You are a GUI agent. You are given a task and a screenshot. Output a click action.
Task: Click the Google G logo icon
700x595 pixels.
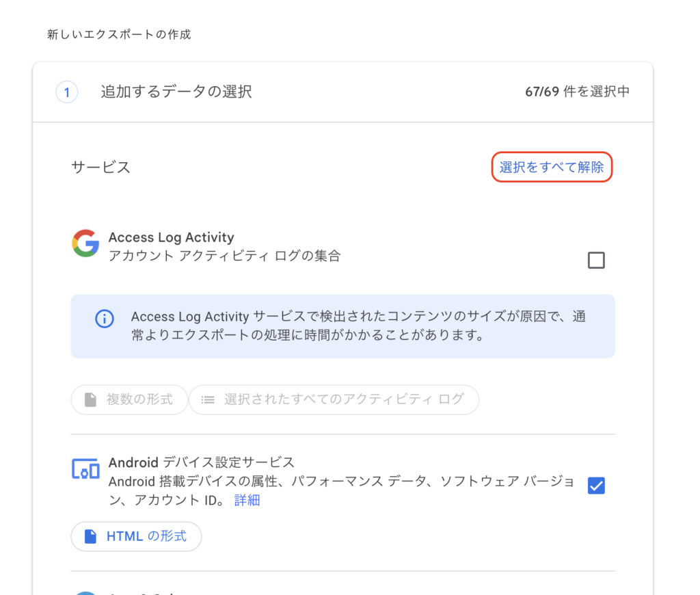click(x=85, y=243)
